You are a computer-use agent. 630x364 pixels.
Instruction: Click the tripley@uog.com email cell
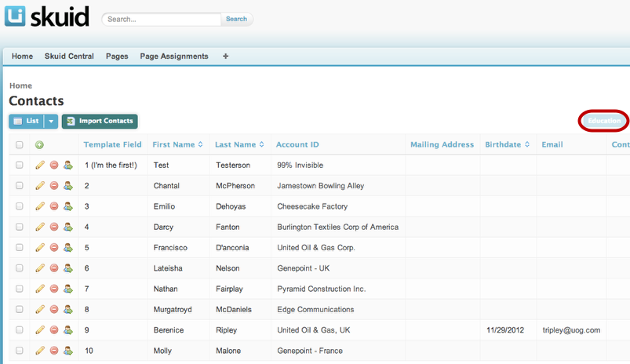(x=571, y=330)
